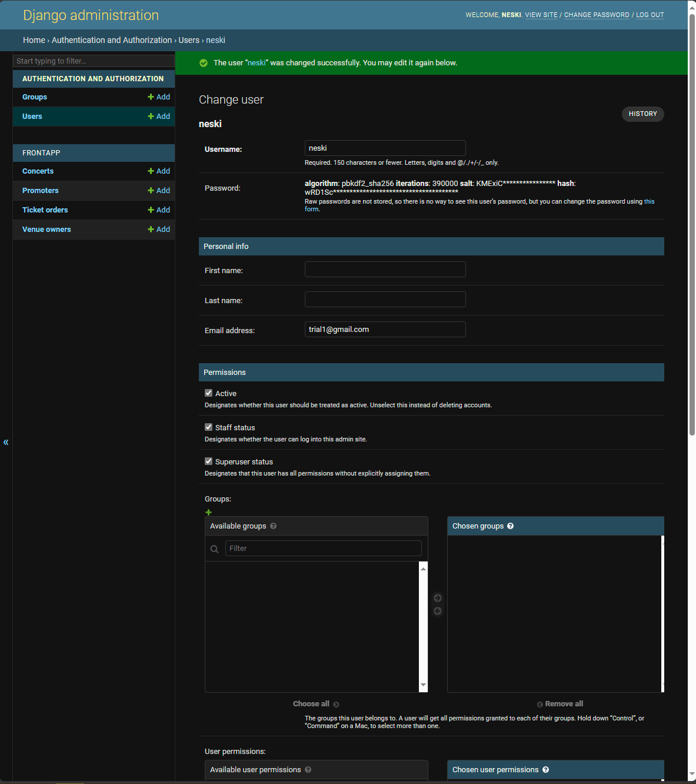
Task: Open the help tooltip beside Available groups
Action: pos(273,526)
